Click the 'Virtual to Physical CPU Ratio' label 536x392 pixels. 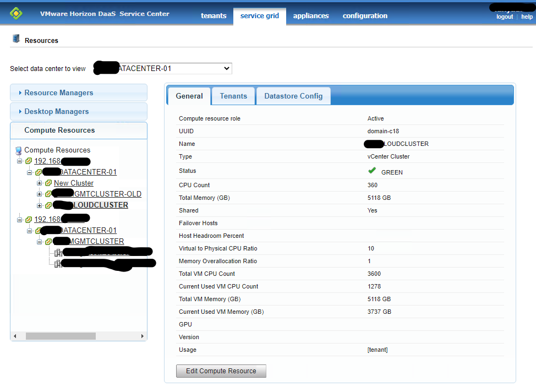pos(218,248)
